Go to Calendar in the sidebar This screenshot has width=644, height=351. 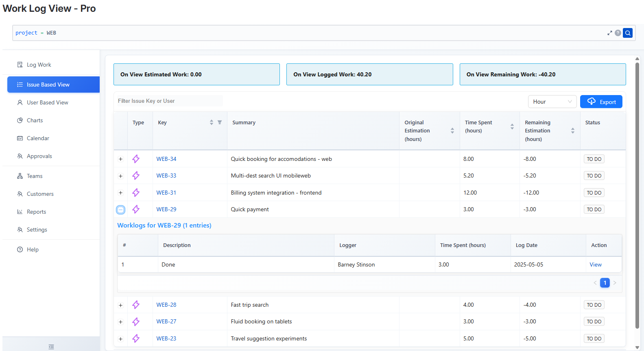(x=38, y=138)
